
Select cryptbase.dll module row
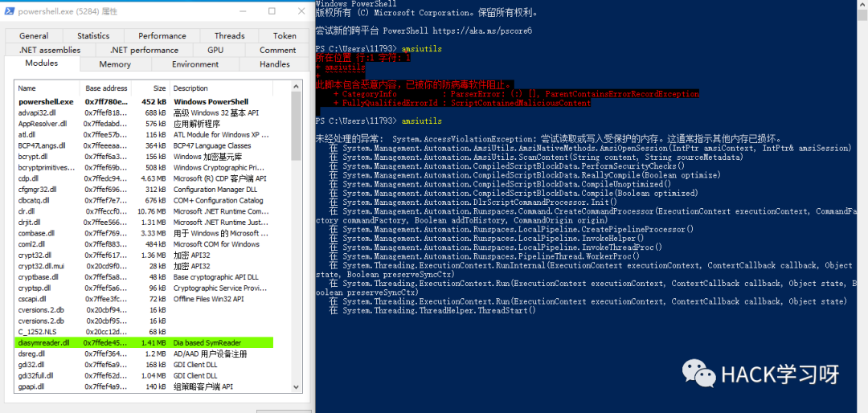click(x=144, y=277)
